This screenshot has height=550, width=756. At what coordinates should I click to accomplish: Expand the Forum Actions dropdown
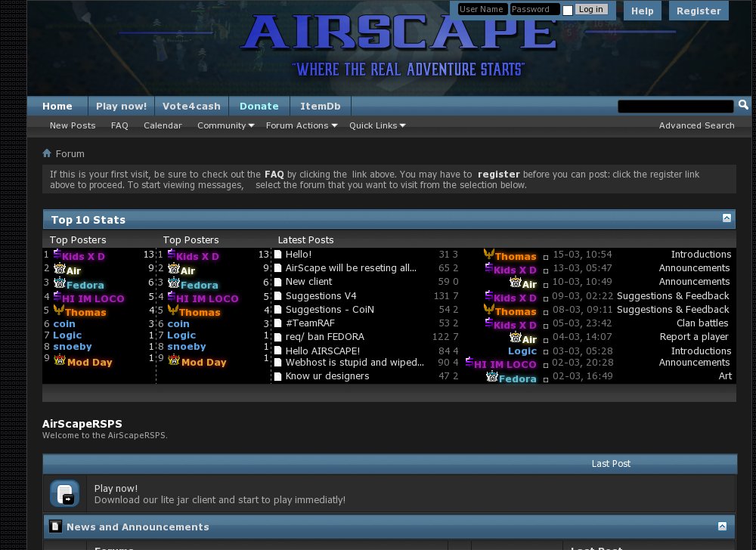pos(301,125)
